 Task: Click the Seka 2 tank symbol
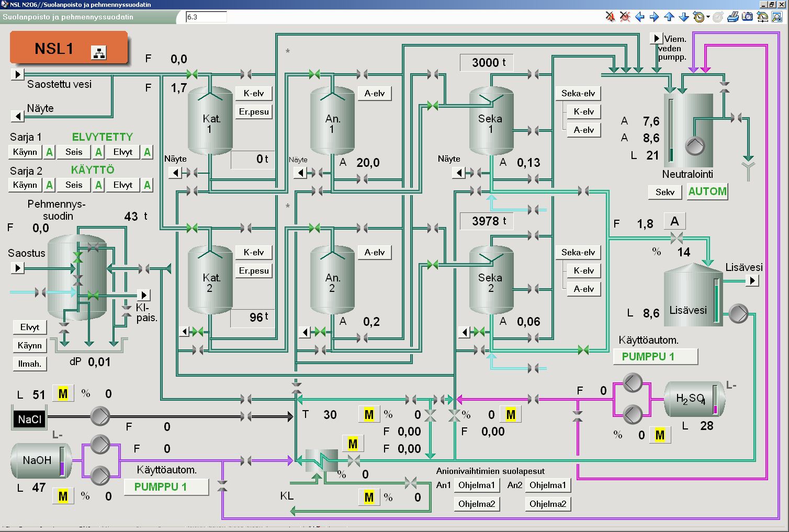[x=491, y=280]
